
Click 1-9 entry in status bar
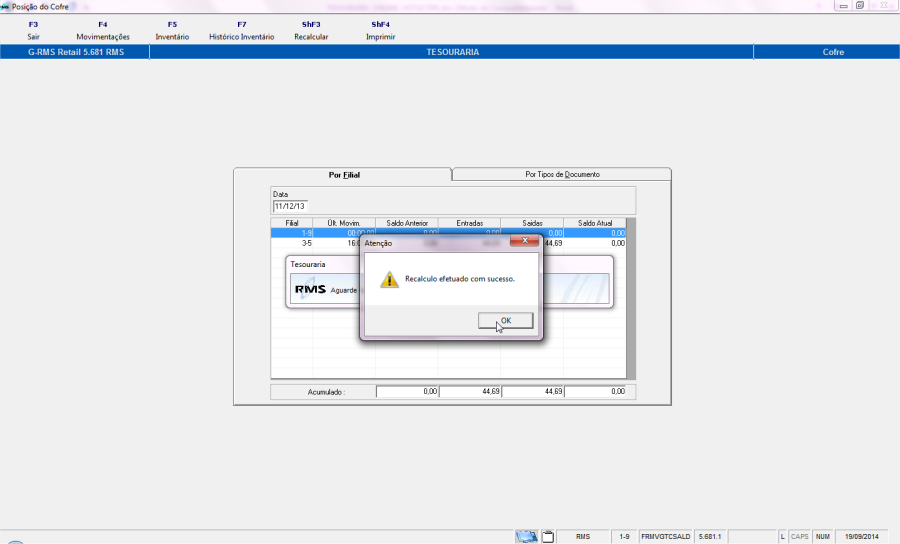coord(624,537)
